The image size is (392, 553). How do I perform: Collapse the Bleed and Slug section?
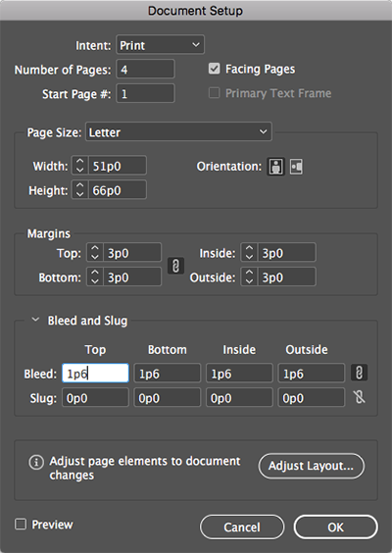coord(35,320)
